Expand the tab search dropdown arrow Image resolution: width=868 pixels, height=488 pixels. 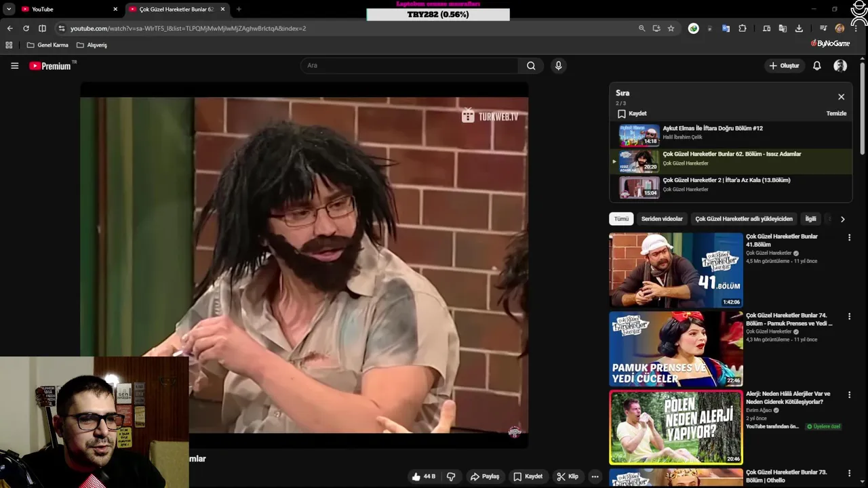(9, 9)
